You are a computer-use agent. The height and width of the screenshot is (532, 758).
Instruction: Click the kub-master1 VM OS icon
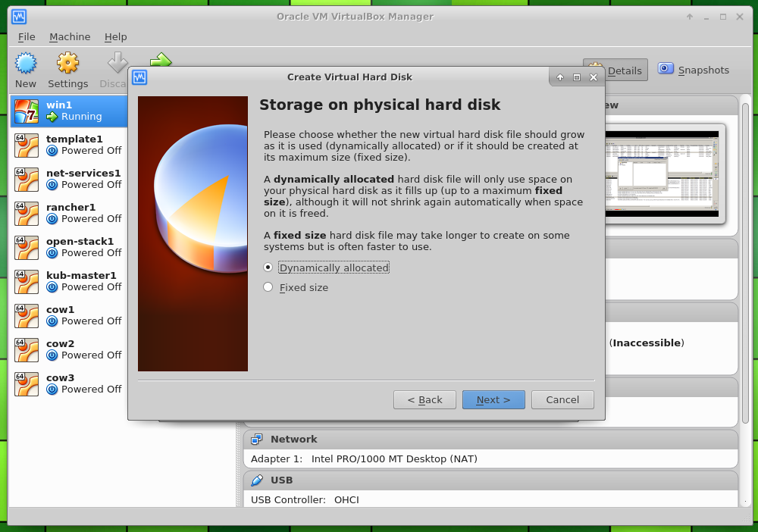(26, 282)
